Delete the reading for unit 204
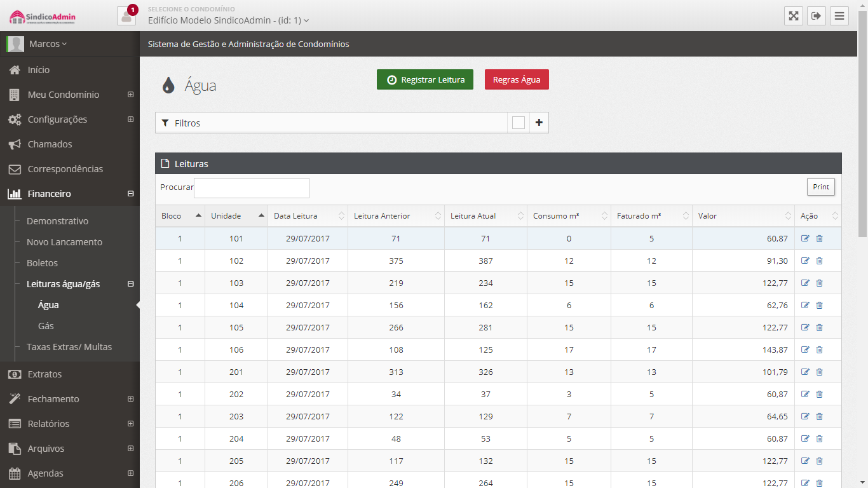The image size is (868, 488). click(x=819, y=438)
